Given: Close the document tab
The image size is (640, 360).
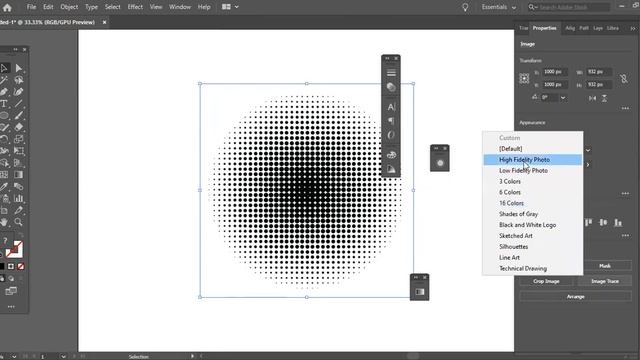Looking at the screenshot, I should click(104, 22).
